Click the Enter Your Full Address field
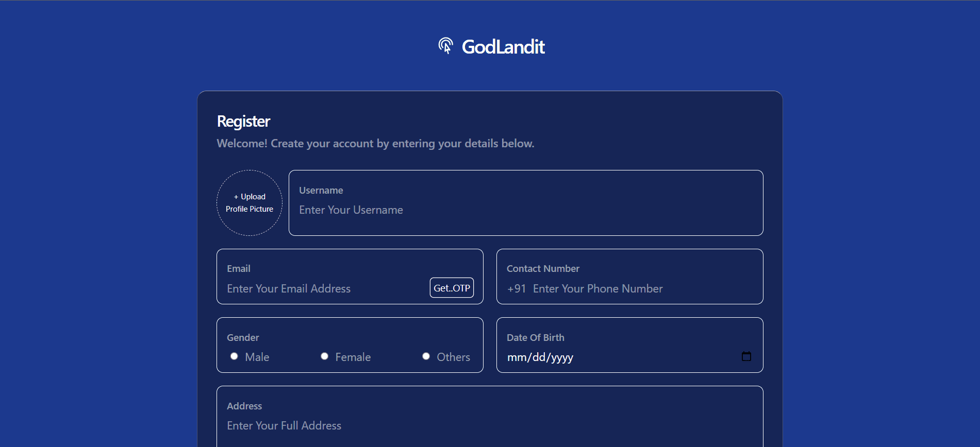This screenshot has height=447, width=980. point(489,426)
